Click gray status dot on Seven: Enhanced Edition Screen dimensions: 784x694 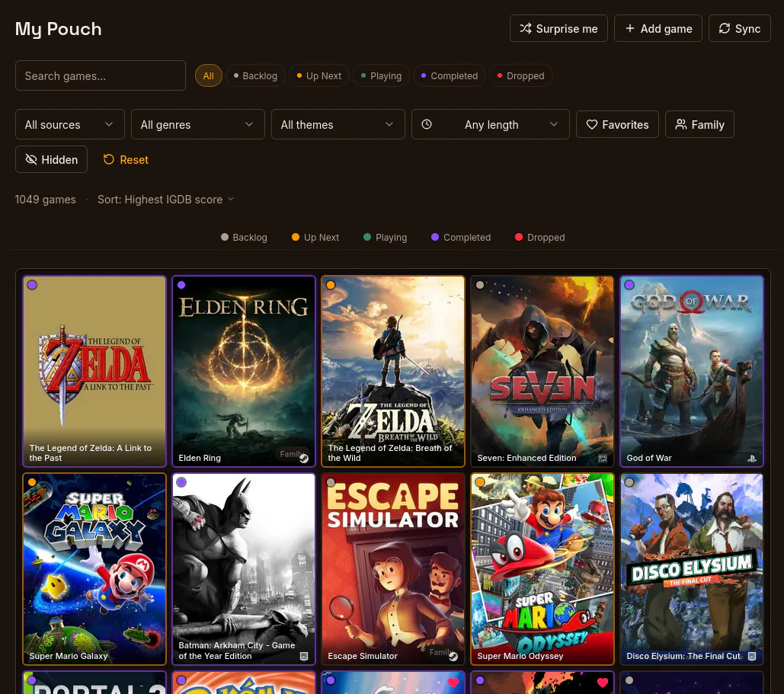(x=480, y=285)
